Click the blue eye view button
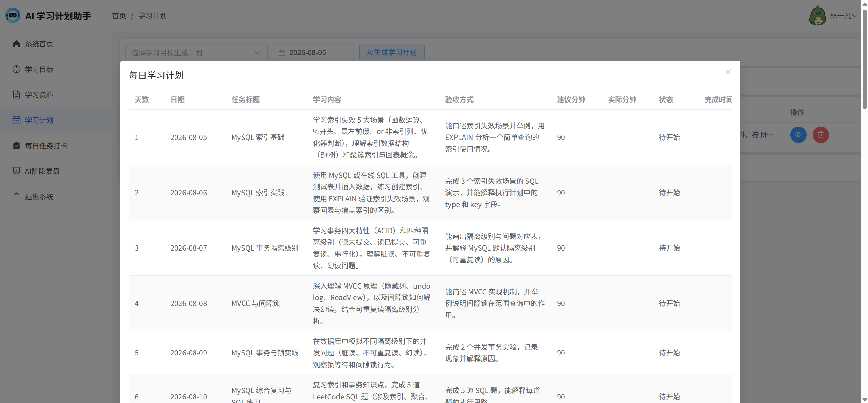The image size is (868, 403). (x=798, y=135)
